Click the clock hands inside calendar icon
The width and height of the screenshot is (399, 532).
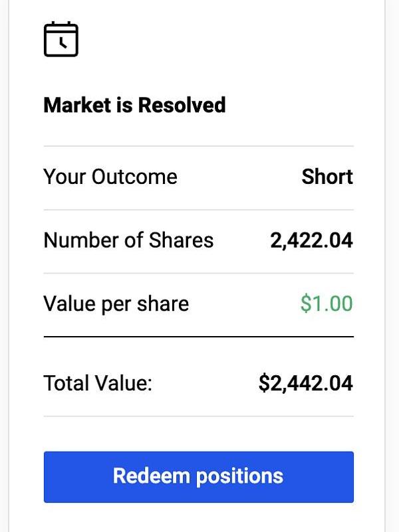tap(63, 43)
